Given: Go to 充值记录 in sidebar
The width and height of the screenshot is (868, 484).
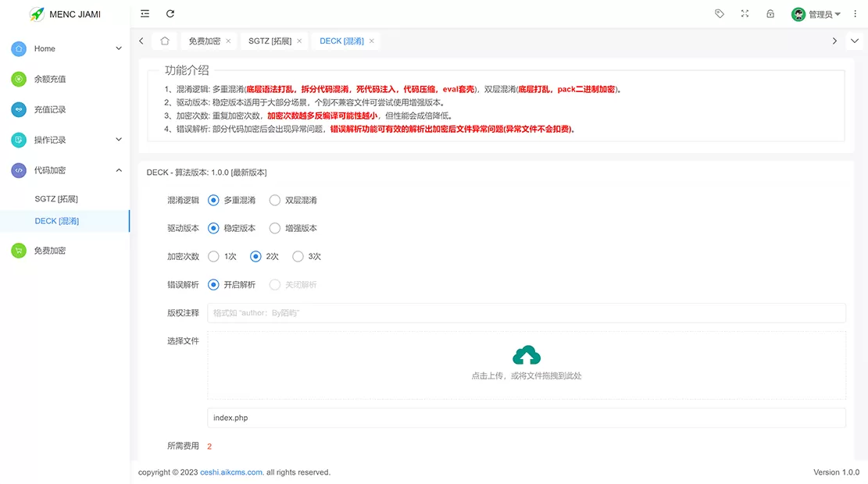Looking at the screenshot, I should [x=50, y=109].
